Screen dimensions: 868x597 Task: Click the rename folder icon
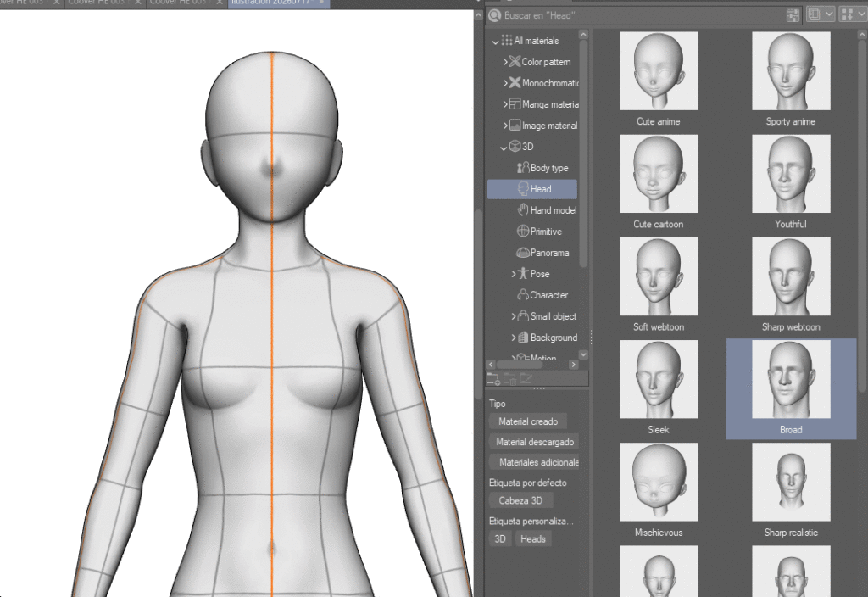(x=526, y=379)
